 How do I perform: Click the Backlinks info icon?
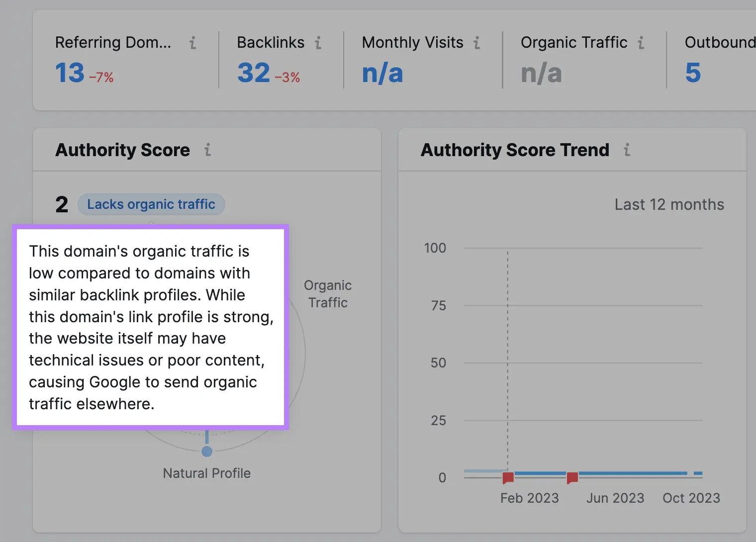[x=318, y=43]
